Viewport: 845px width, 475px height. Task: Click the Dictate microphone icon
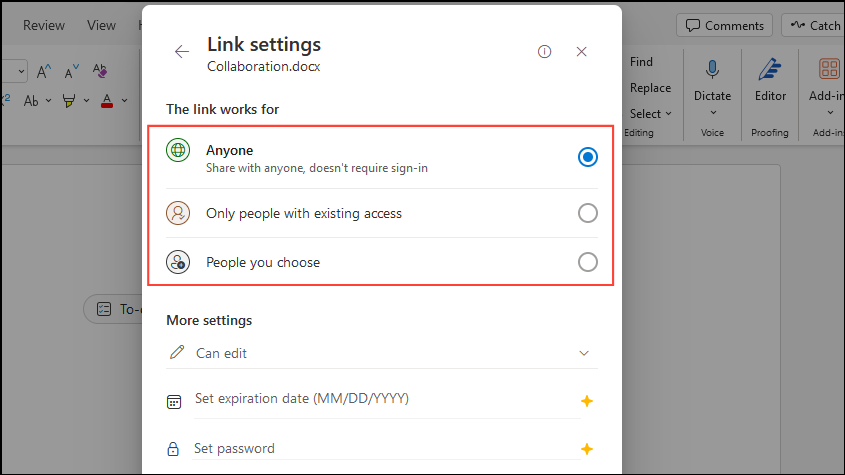pyautogui.click(x=712, y=69)
